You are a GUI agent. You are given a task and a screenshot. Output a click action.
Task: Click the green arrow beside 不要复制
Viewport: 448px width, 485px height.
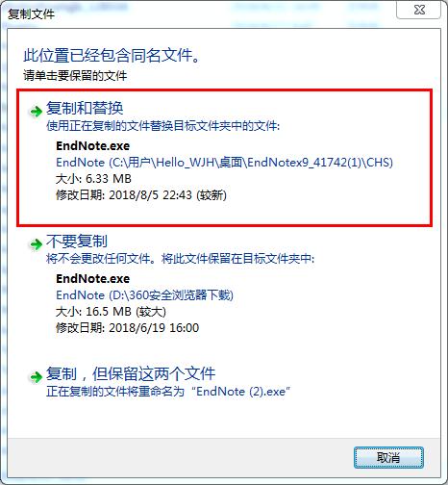pyautogui.click(x=36, y=244)
